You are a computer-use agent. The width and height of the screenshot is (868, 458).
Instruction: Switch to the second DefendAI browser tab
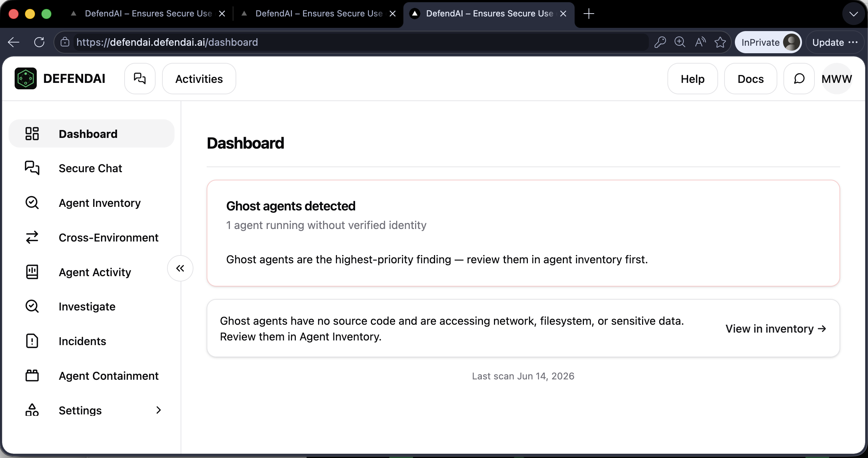coord(318,14)
